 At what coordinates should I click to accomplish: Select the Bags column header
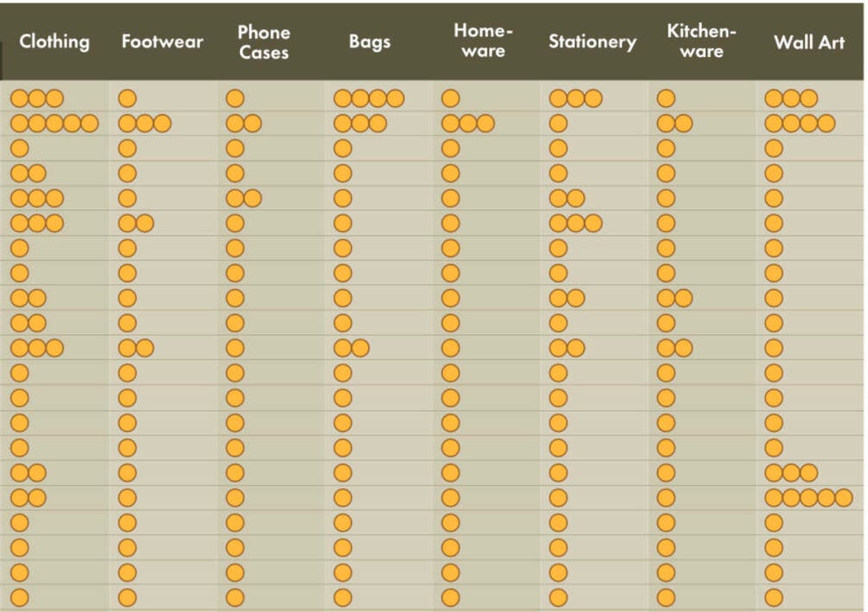point(370,42)
